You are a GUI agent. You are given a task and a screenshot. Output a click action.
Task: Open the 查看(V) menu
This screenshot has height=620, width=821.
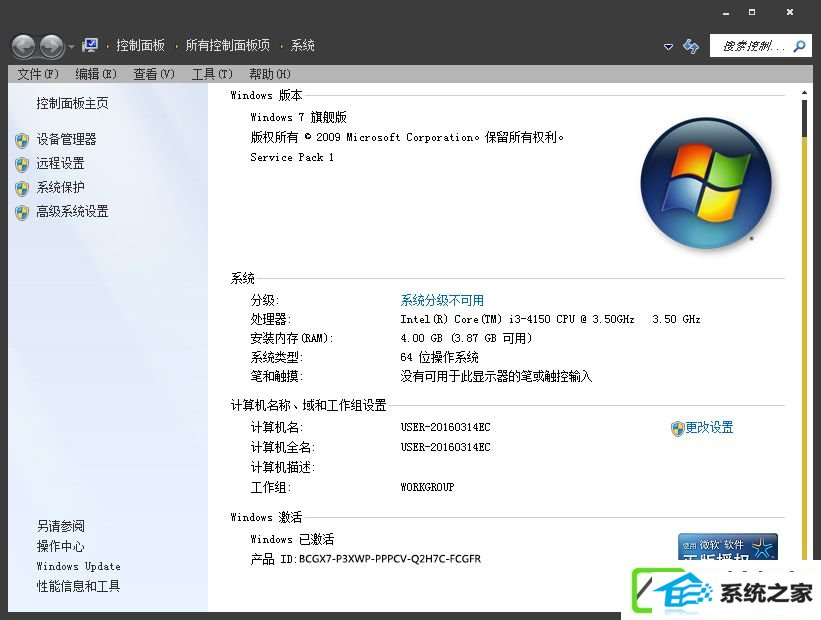tap(154, 74)
